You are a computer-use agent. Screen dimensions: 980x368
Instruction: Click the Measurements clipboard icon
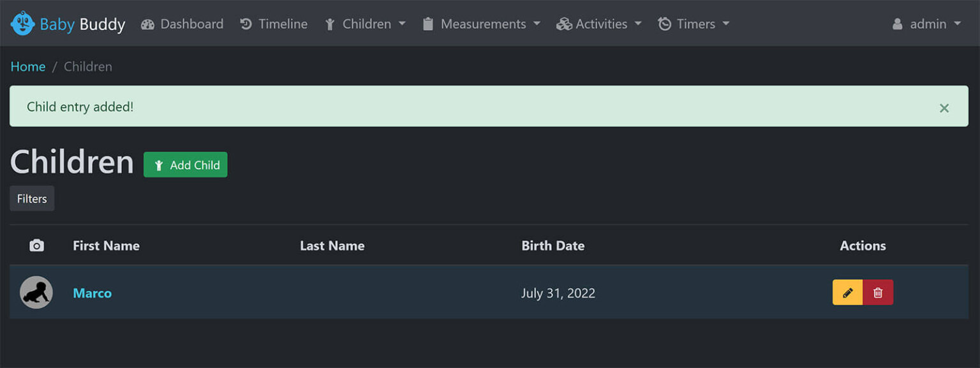pos(427,24)
